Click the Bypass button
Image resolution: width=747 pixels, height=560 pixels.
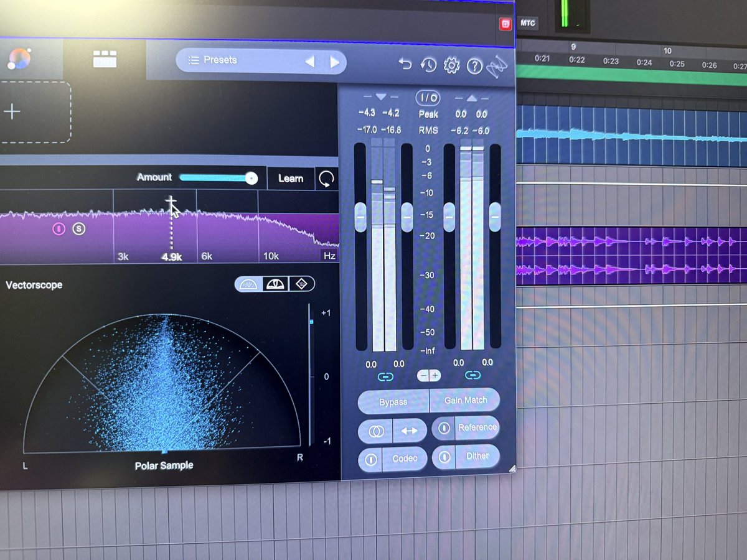tap(393, 402)
